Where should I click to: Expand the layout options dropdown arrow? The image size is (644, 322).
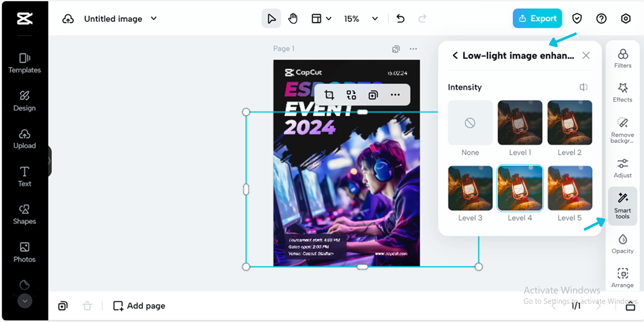tap(328, 19)
